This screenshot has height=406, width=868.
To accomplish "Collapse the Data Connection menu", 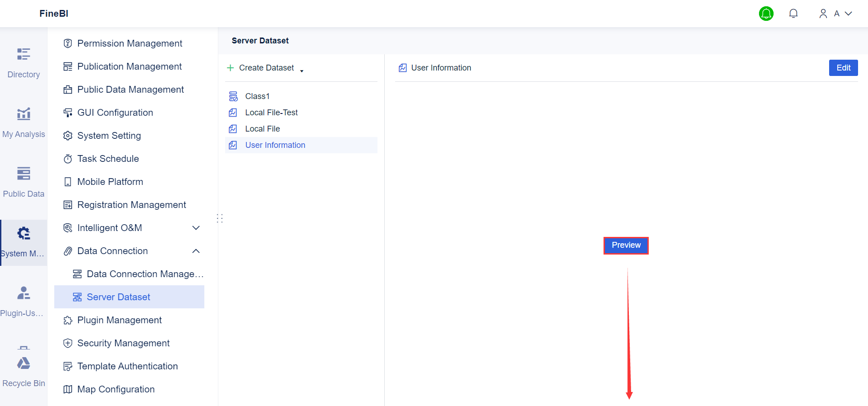I will tap(196, 251).
